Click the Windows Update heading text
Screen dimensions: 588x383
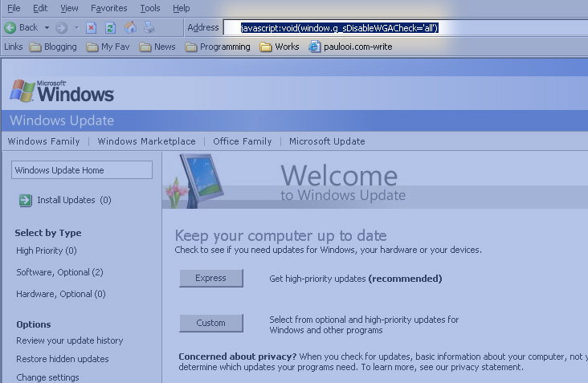point(62,120)
